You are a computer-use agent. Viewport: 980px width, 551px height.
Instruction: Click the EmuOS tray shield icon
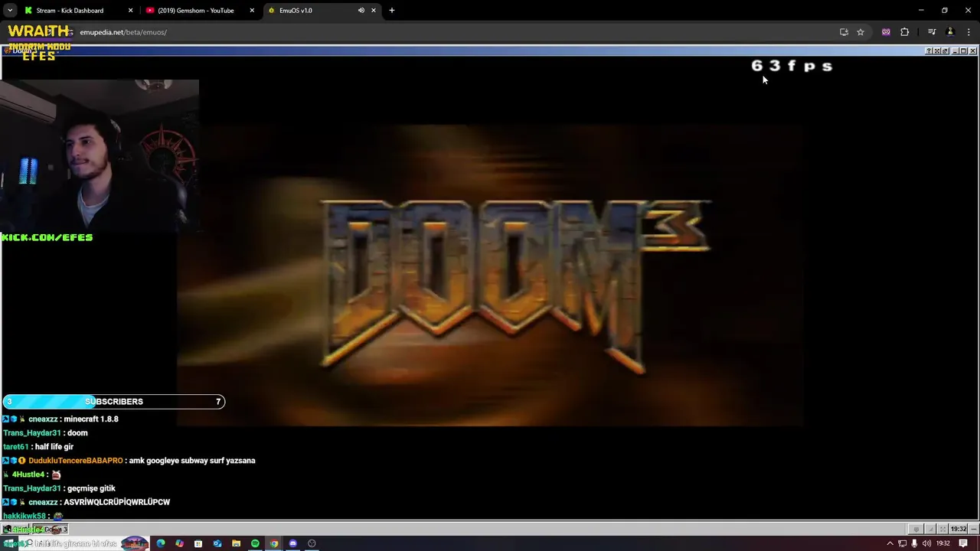[916, 530]
